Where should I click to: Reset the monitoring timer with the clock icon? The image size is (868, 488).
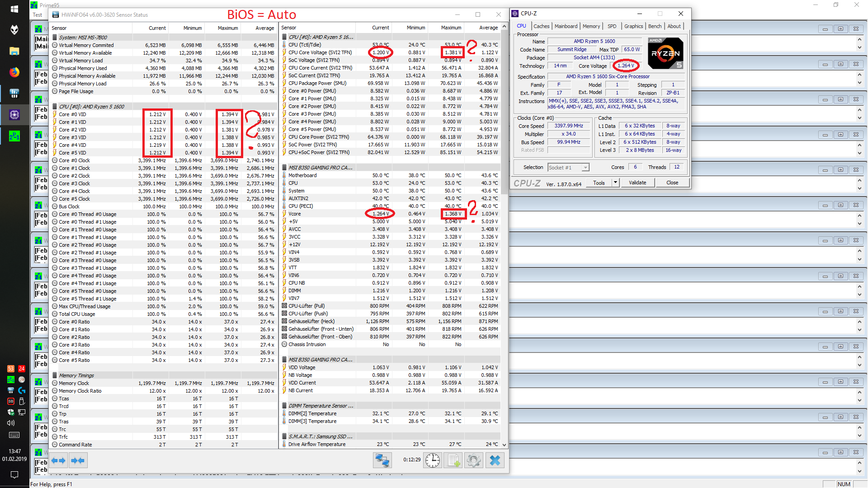(x=433, y=460)
